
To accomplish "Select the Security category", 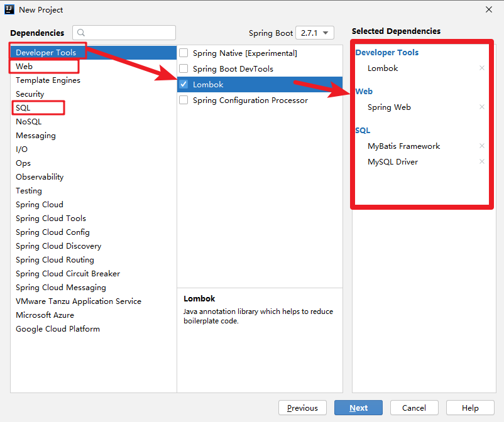I will click(94, 94).
